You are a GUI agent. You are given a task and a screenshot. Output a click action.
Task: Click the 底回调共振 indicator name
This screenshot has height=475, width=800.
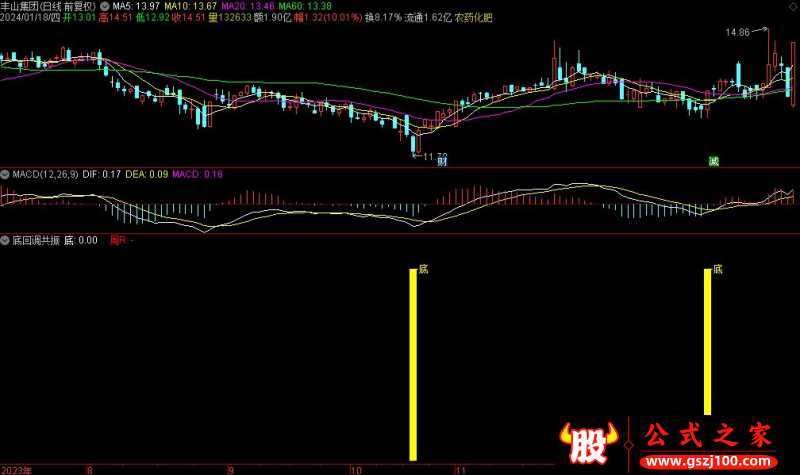click(36, 240)
